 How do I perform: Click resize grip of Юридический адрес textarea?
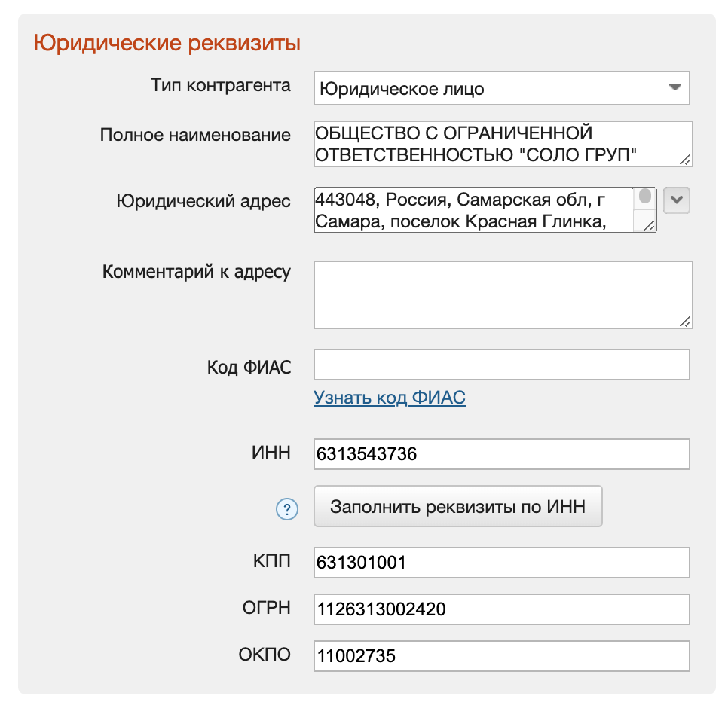(649, 226)
